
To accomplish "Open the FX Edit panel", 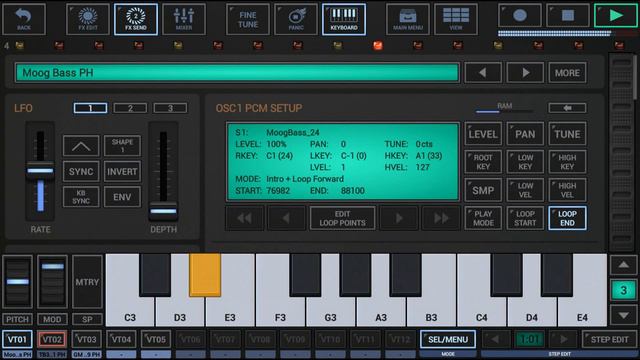I will click(x=88, y=19).
